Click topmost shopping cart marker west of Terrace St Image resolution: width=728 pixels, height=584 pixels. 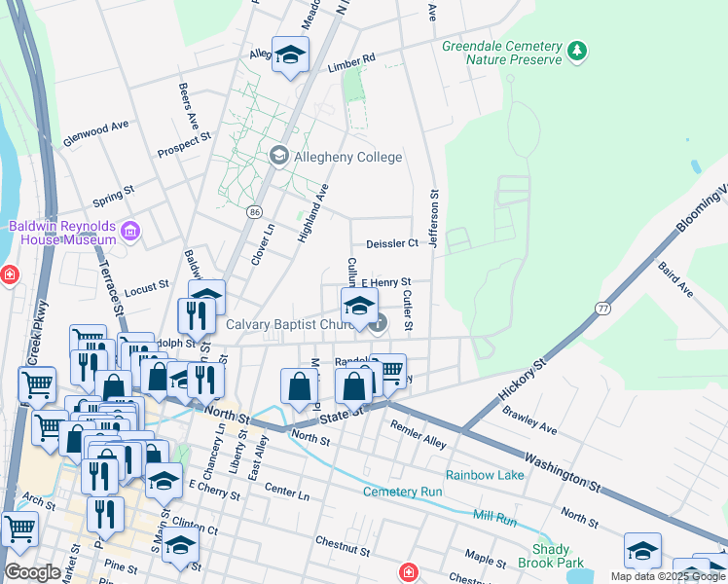tap(89, 335)
